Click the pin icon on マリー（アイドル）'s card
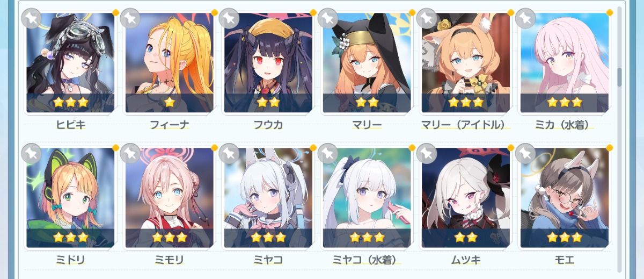 pos(426,18)
